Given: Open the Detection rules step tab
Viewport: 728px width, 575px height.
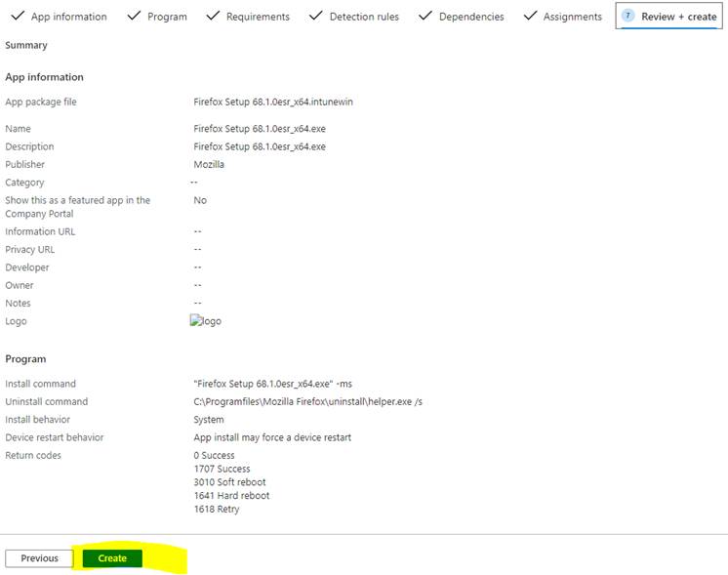Looking at the screenshot, I should [354, 17].
